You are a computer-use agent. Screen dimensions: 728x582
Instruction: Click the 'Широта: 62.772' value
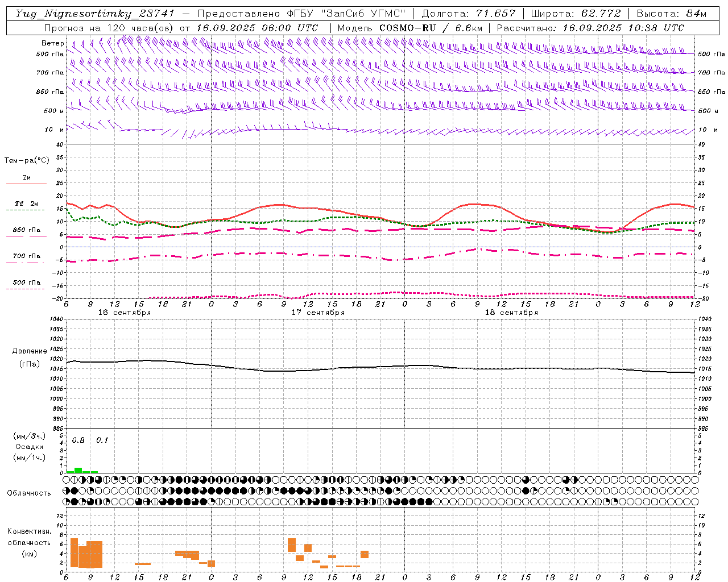click(x=576, y=14)
